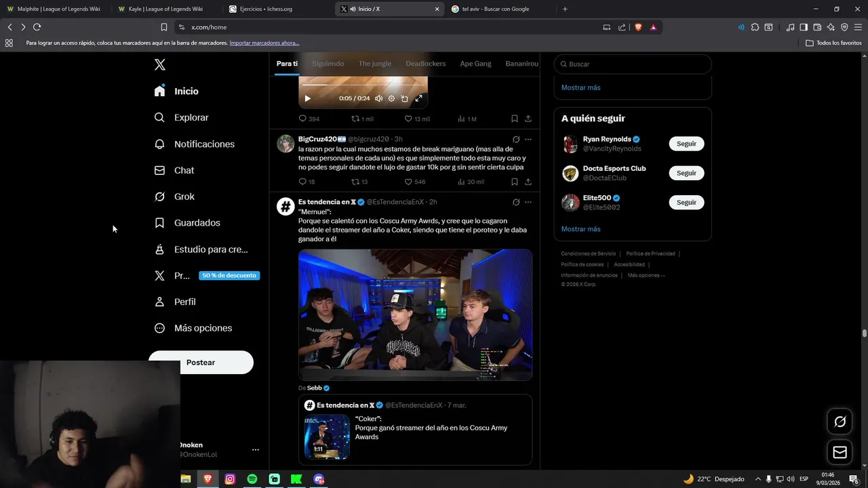The width and height of the screenshot is (868, 488).
Task: Open the floating messages envelope button
Action: pos(840,452)
